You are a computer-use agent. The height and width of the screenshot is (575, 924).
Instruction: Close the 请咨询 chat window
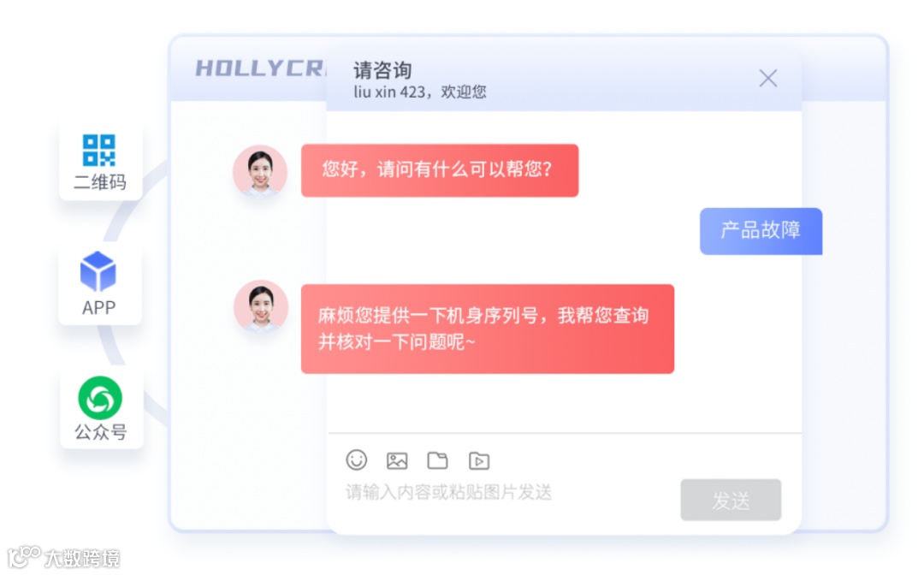point(767,78)
